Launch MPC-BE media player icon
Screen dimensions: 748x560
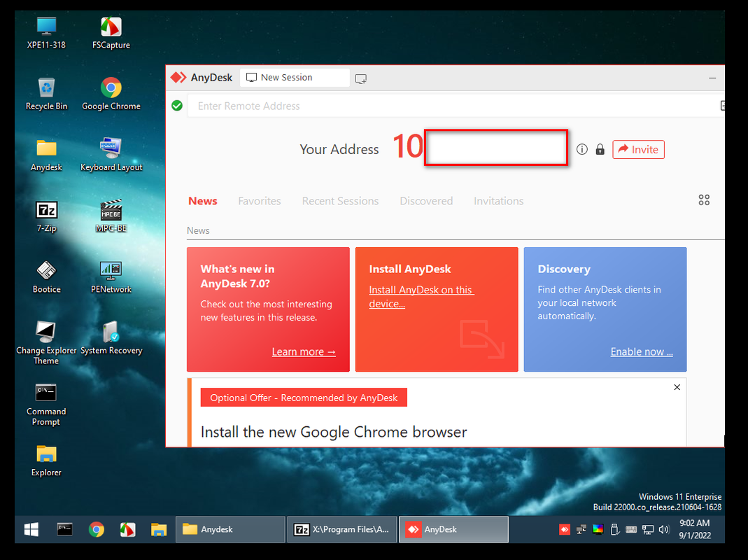click(111, 216)
